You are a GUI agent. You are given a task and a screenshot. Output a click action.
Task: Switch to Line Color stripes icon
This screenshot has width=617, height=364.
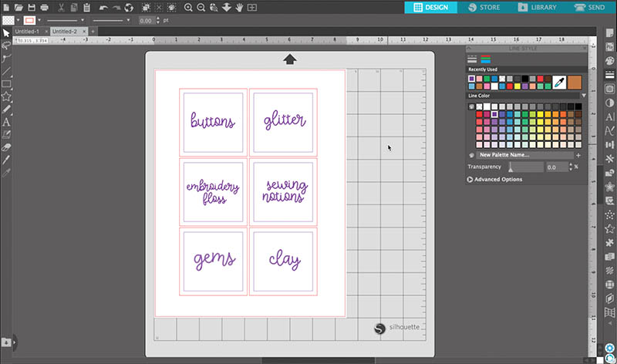point(486,59)
